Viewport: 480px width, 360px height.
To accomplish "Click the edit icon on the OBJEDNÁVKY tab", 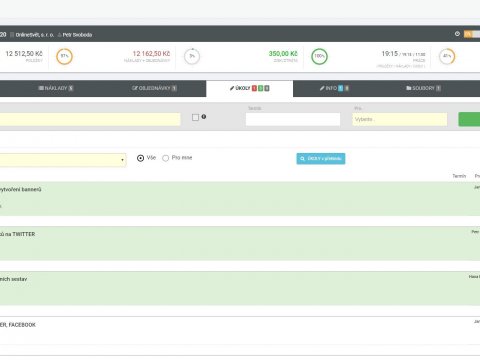I will (x=134, y=88).
